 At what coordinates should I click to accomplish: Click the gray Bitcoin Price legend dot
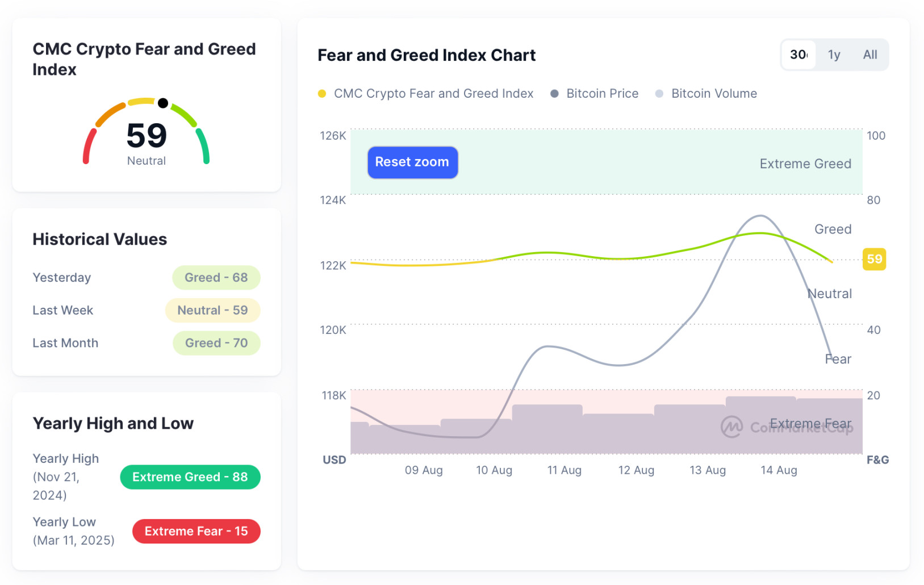pos(554,94)
